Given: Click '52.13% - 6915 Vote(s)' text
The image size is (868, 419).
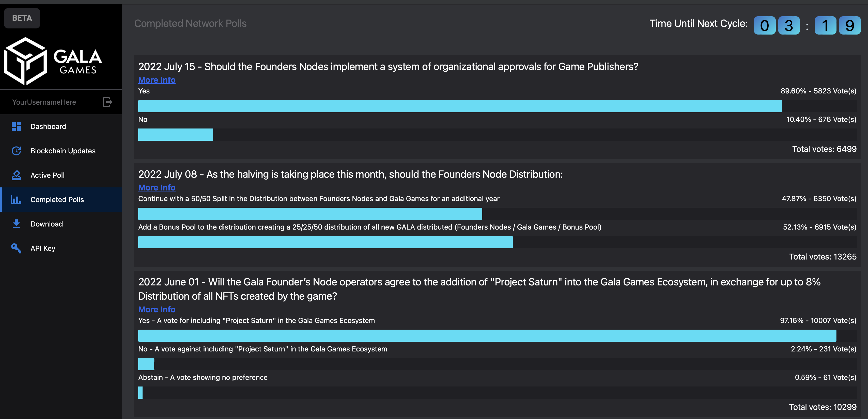Looking at the screenshot, I should pyautogui.click(x=819, y=227).
